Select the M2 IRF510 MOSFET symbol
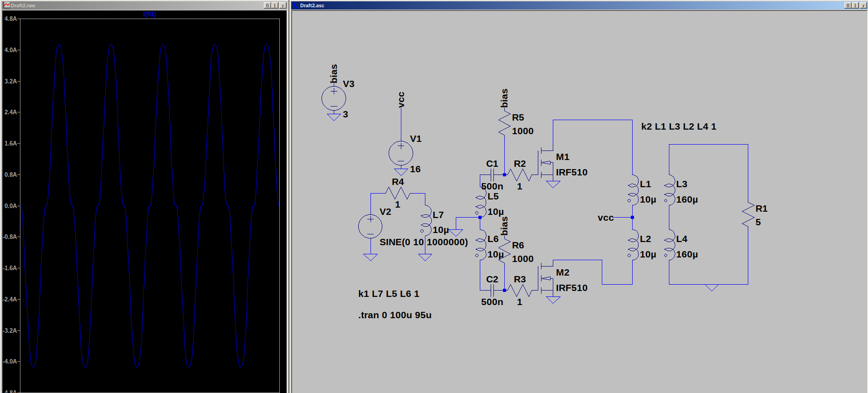This screenshot has height=393, width=868. (x=546, y=278)
